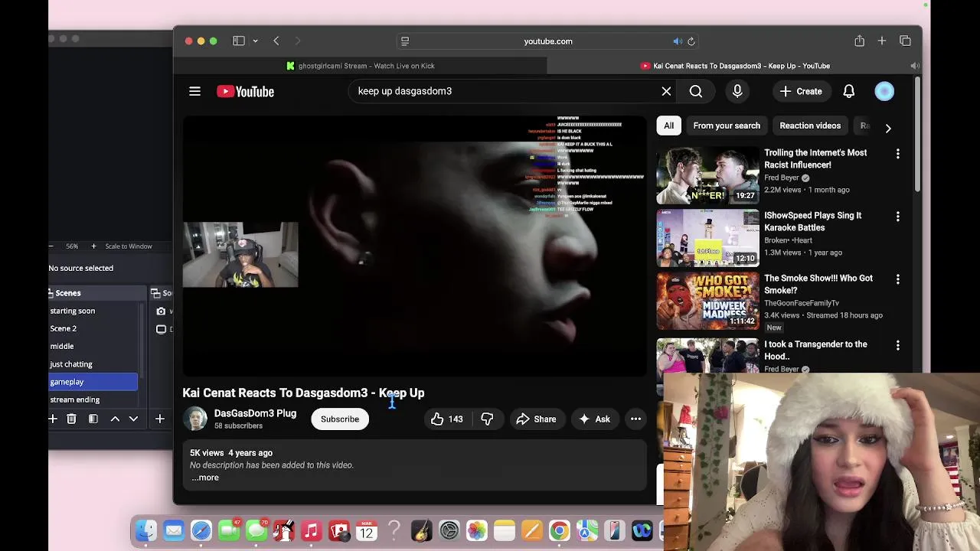The width and height of the screenshot is (980, 551).
Task: Open Safari page reader menu icon
Action: 405,41
